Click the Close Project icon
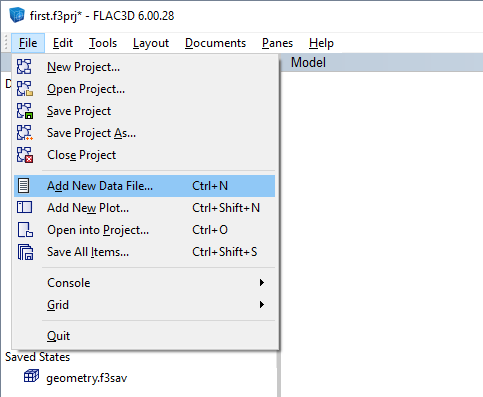Screen dimensions: 483x397 click(24, 155)
